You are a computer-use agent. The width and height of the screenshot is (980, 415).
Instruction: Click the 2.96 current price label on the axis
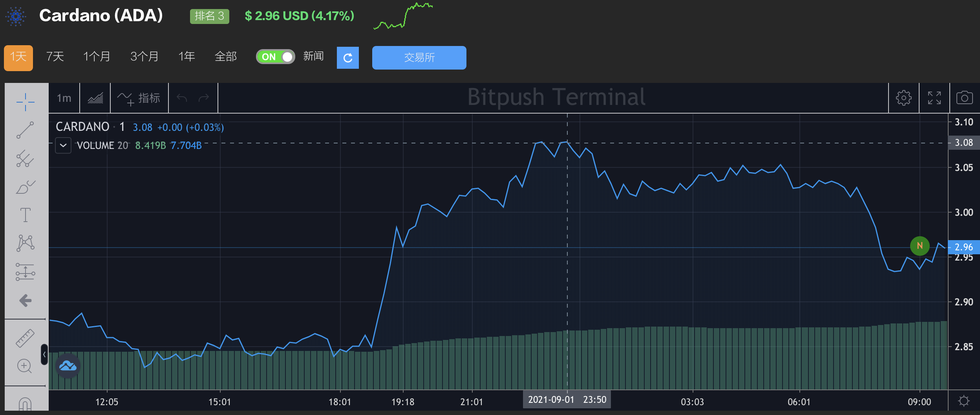click(x=964, y=247)
